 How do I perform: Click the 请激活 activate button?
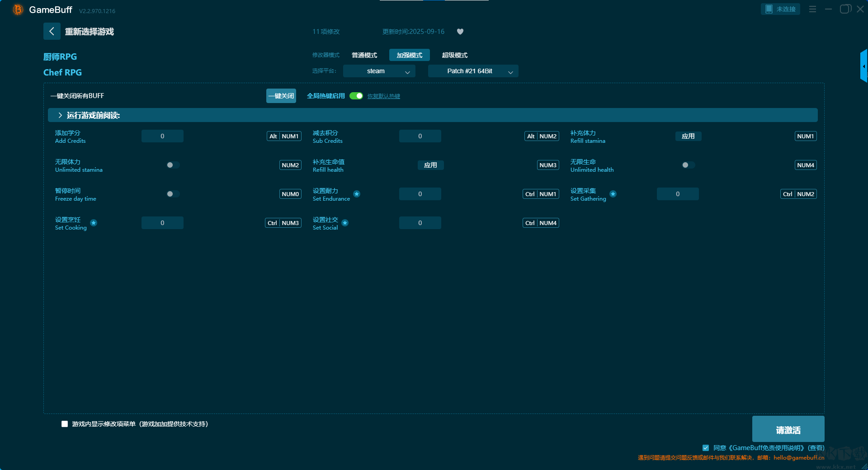pyautogui.click(x=788, y=429)
